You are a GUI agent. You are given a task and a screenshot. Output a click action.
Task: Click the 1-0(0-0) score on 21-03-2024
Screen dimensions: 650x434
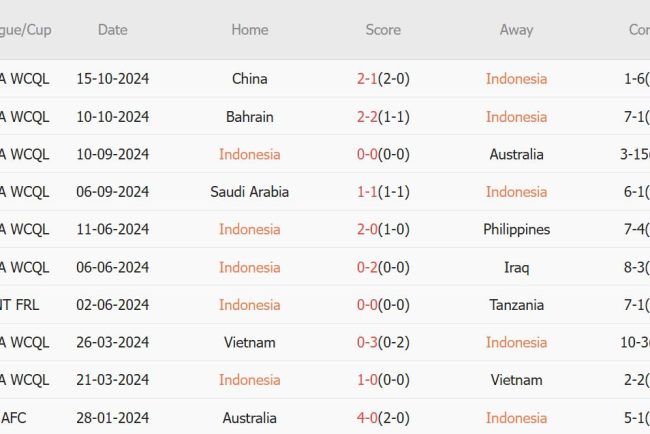pyautogui.click(x=383, y=380)
